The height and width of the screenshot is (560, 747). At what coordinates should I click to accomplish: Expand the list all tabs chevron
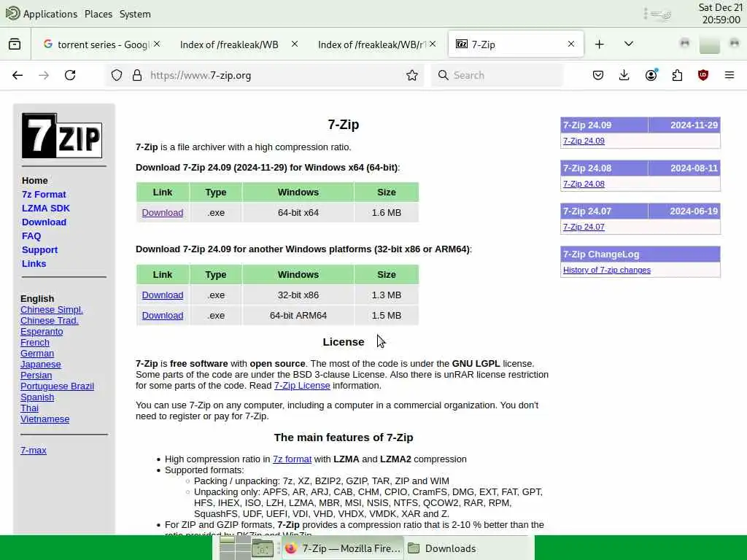coord(629,44)
